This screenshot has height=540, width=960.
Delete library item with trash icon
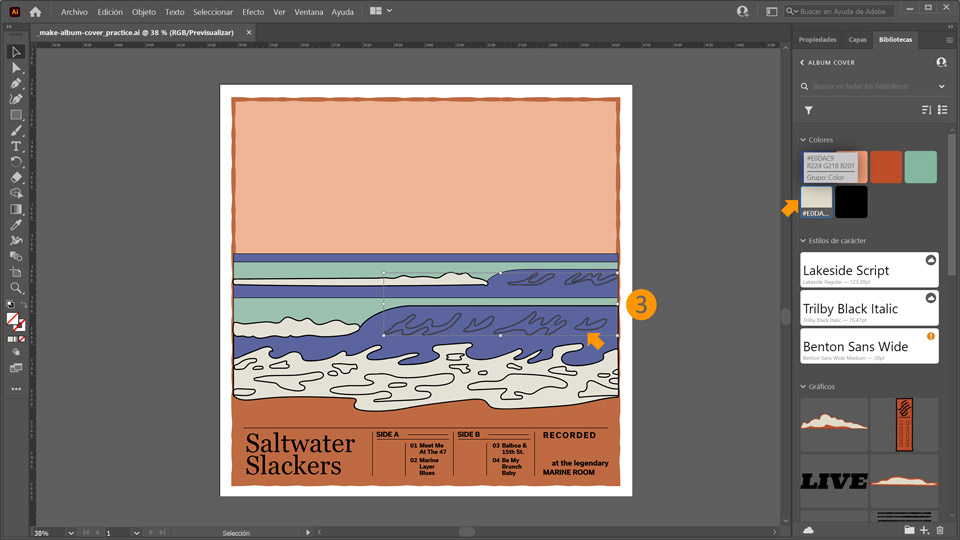point(940,530)
